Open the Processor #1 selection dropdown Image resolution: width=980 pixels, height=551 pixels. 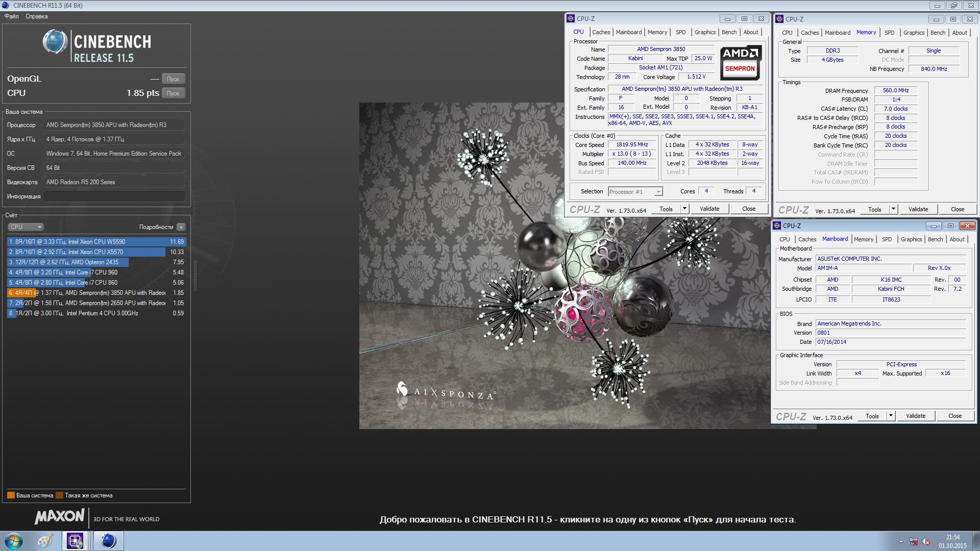(x=635, y=192)
